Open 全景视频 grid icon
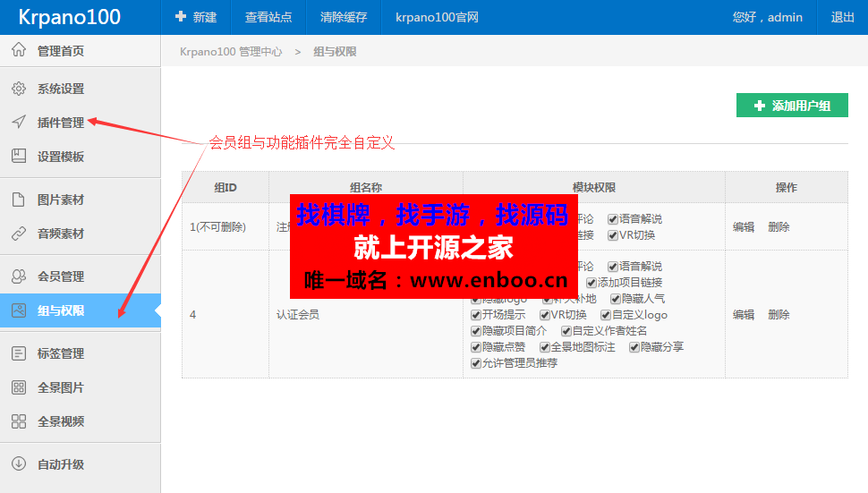Screen dimensions: 868x493 pyautogui.click(x=19, y=421)
